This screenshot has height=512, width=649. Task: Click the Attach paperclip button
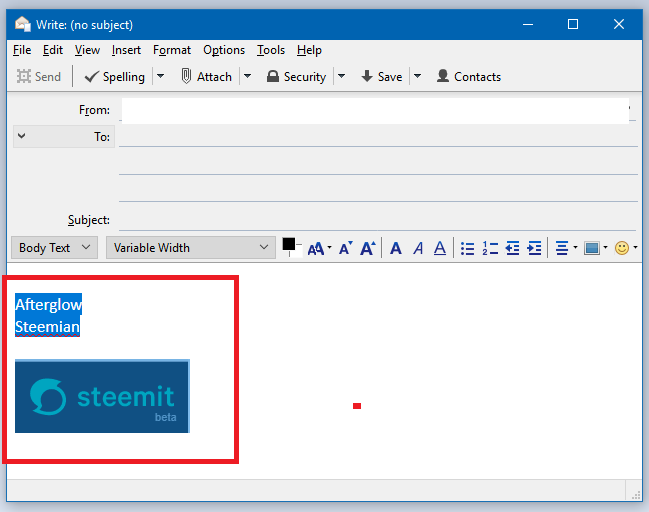[x=206, y=77]
